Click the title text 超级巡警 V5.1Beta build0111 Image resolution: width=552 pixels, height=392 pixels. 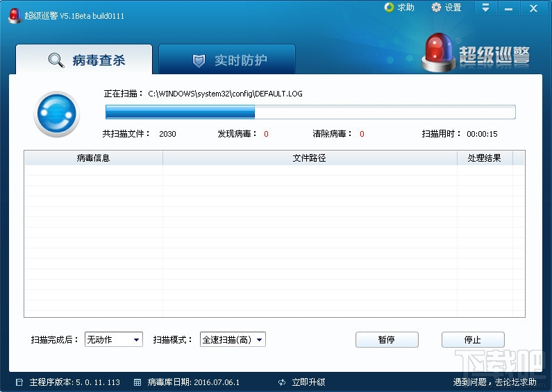pyautogui.click(x=74, y=16)
